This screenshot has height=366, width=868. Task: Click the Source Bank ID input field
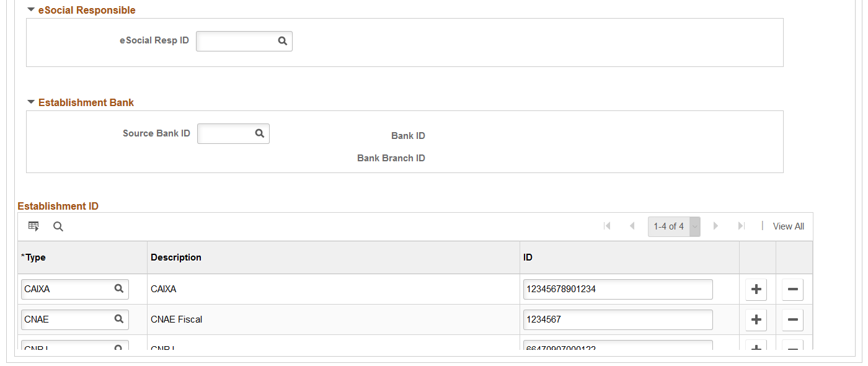[226, 133]
